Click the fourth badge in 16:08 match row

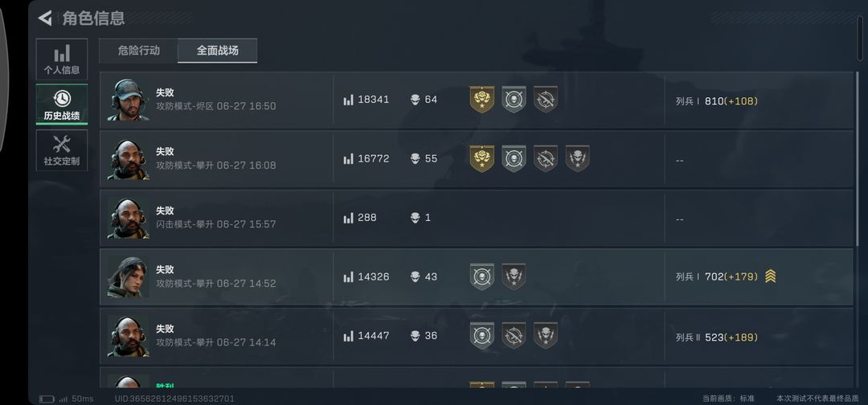(577, 159)
